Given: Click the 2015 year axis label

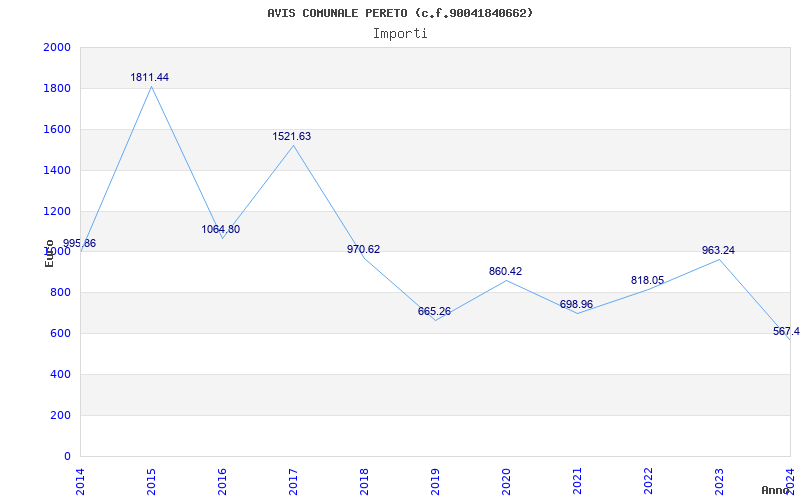Looking at the screenshot, I should [x=151, y=481].
